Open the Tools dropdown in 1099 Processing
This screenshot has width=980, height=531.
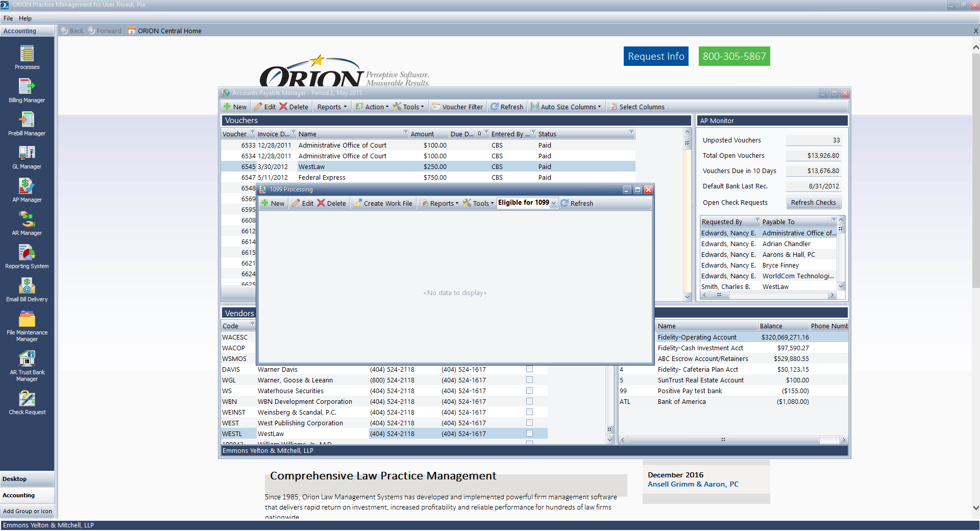tap(478, 203)
